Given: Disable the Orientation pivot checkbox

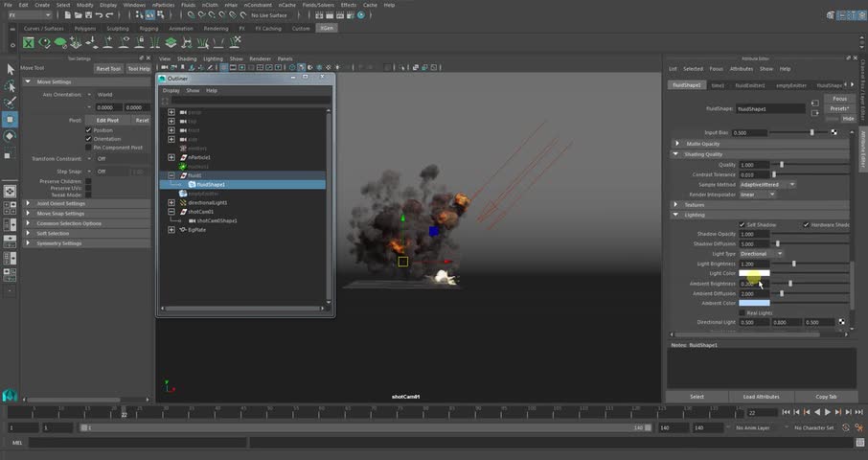Looking at the screenshot, I should point(88,139).
